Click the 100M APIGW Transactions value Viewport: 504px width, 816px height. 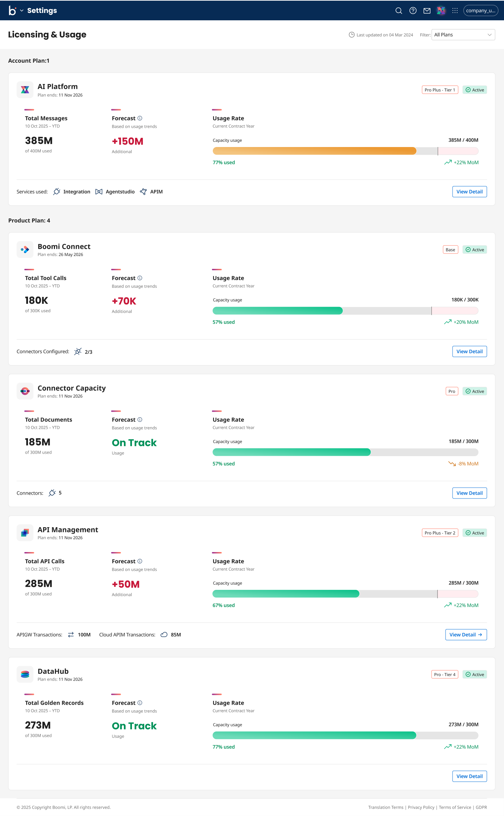[84, 635]
